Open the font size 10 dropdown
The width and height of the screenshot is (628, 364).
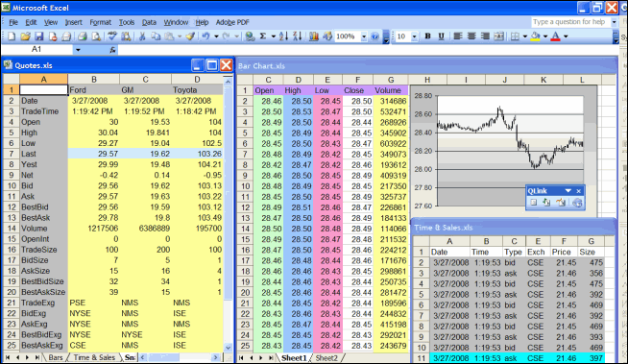(x=414, y=36)
